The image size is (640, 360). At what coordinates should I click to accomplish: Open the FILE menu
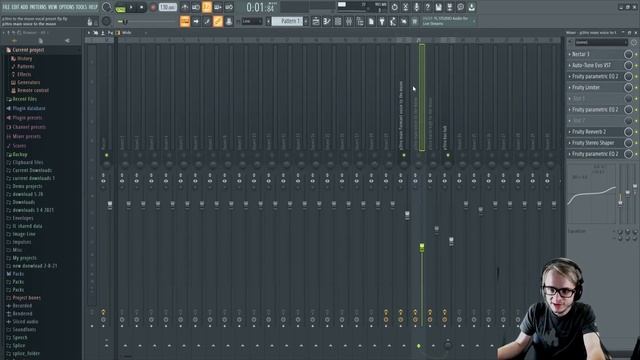point(6,7)
